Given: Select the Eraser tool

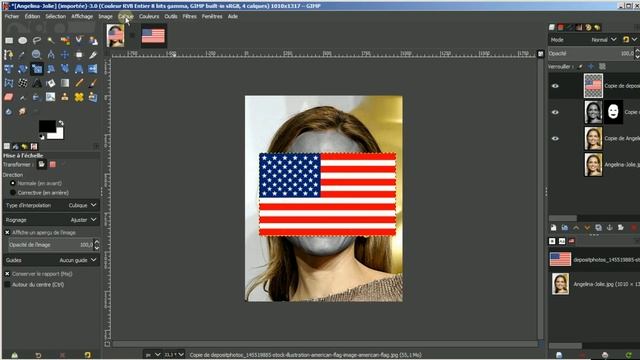Looking at the screenshot, I should [x=9, y=97].
